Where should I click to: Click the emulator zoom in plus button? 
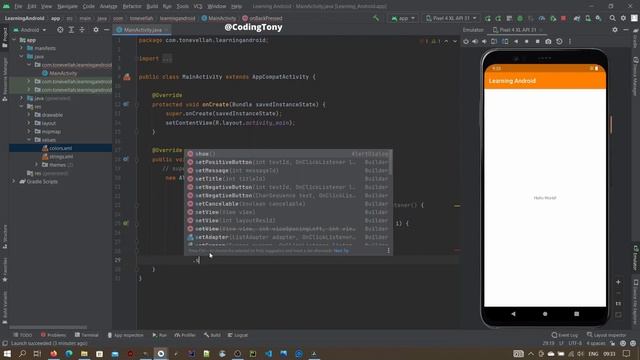coord(618,282)
